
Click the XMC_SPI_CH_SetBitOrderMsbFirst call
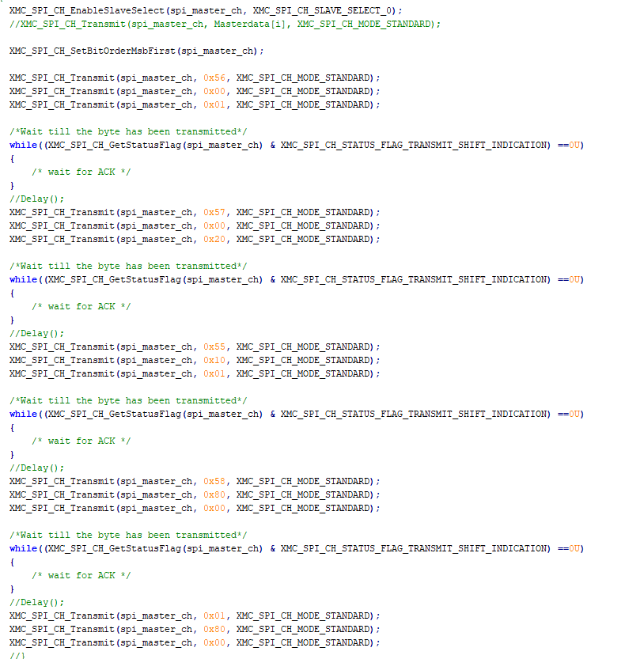[91, 51]
